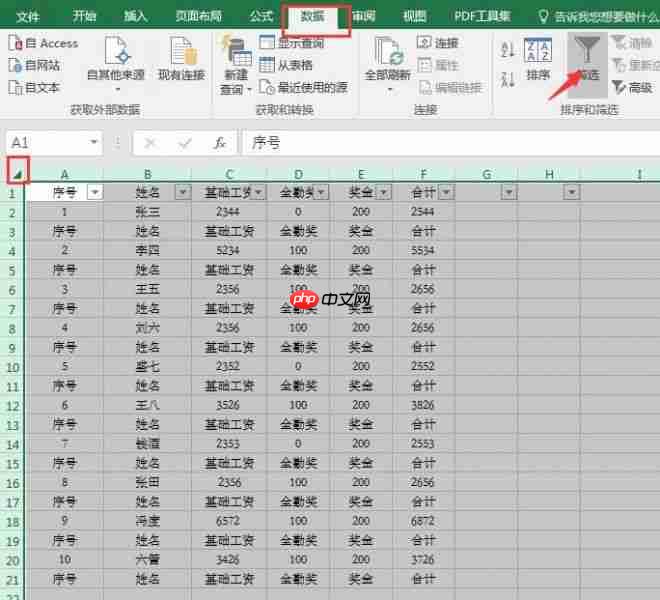Screen dimensions: 660x600
Task: Click the 属性 properties icon
Action: tap(424, 65)
